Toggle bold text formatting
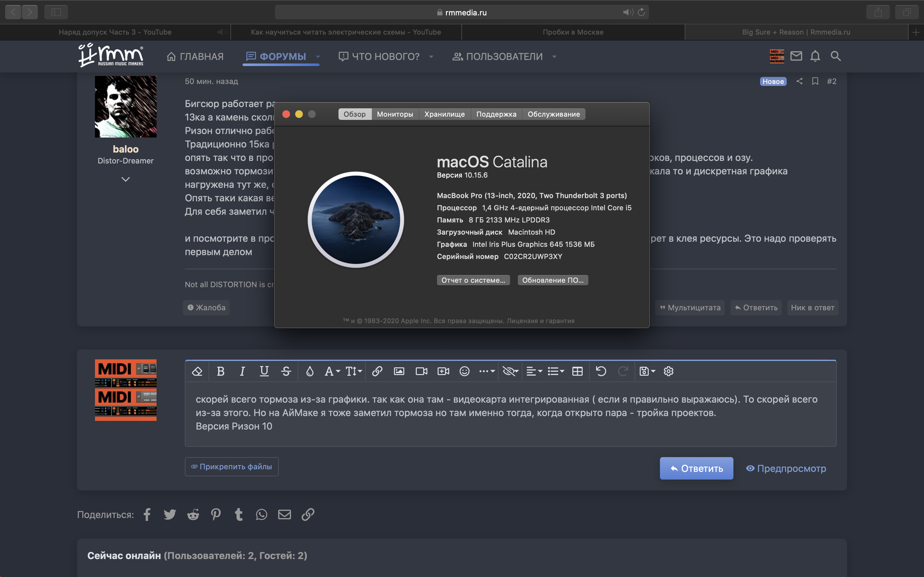924x577 pixels. click(x=220, y=371)
